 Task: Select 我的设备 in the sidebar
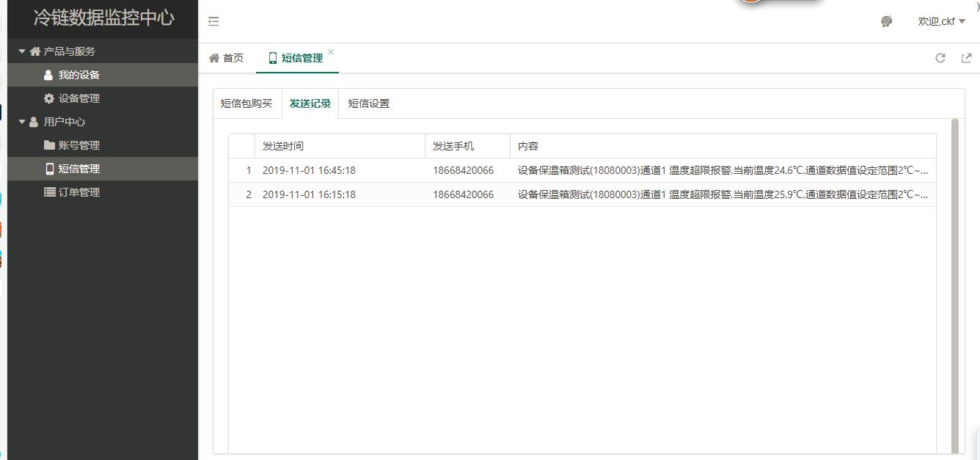78,75
